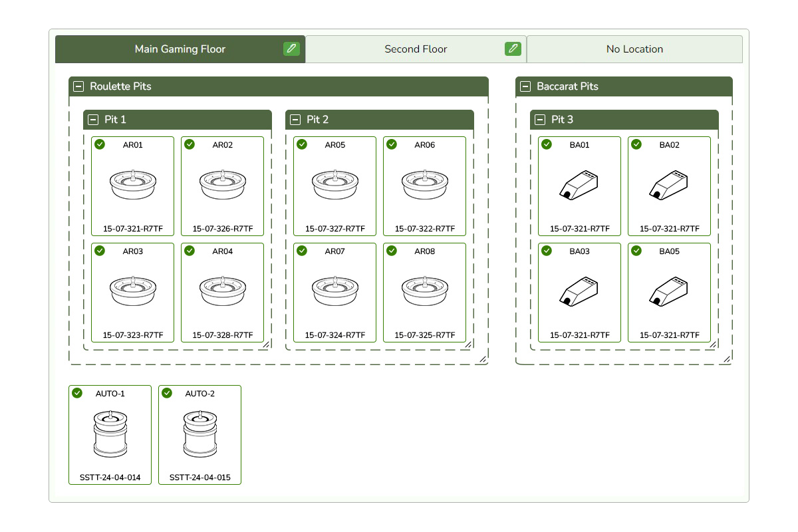Toggle the BA01 status checkmark

tap(547, 144)
